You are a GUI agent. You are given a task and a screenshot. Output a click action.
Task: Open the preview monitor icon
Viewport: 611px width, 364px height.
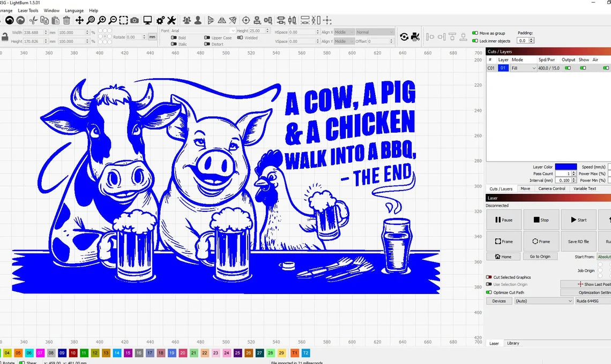pos(147,20)
